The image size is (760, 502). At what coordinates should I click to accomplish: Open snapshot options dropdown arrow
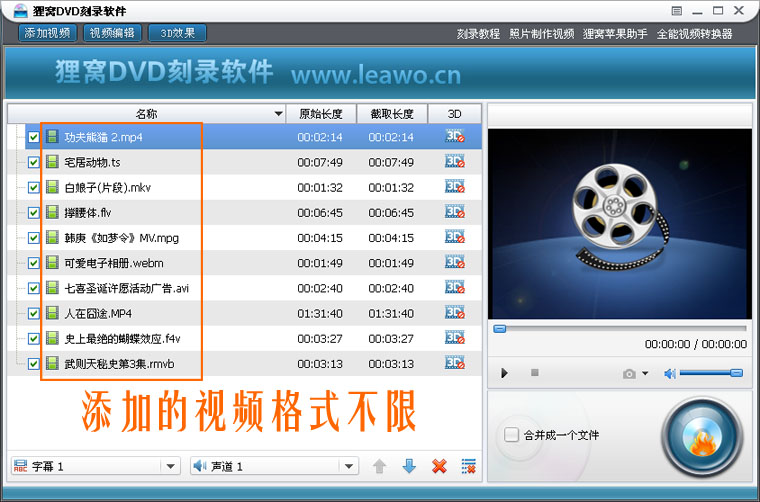(645, 373)
